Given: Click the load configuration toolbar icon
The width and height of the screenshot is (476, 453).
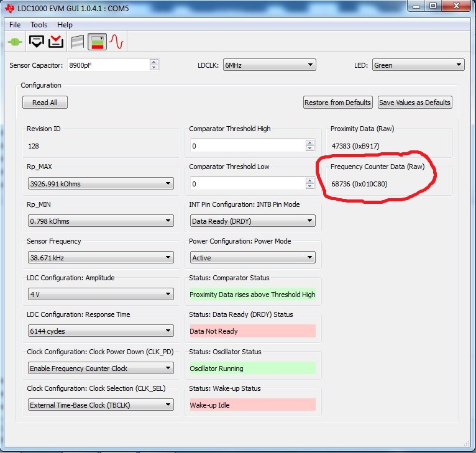Looking at the screenshot, I should pyautogui.click(x=37, y=42).
